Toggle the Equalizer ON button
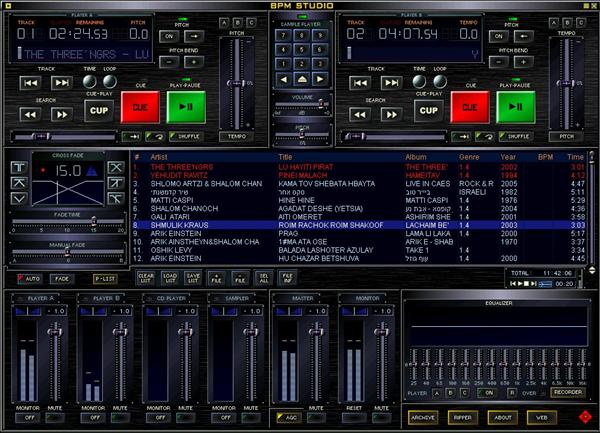Image resolution: width=600 pixels, height=433 pixels. pyautogui.click(x=487, y=393)
